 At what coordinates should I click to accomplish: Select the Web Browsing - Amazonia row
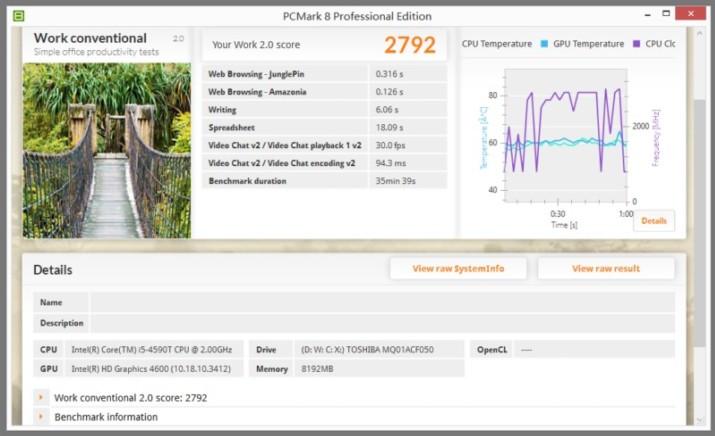tap(324, 92)
